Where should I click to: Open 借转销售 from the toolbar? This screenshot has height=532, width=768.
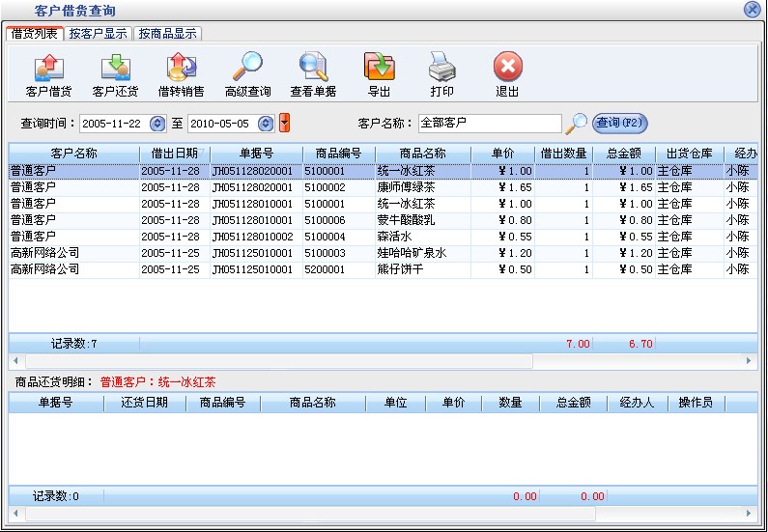tap(181, 70)
